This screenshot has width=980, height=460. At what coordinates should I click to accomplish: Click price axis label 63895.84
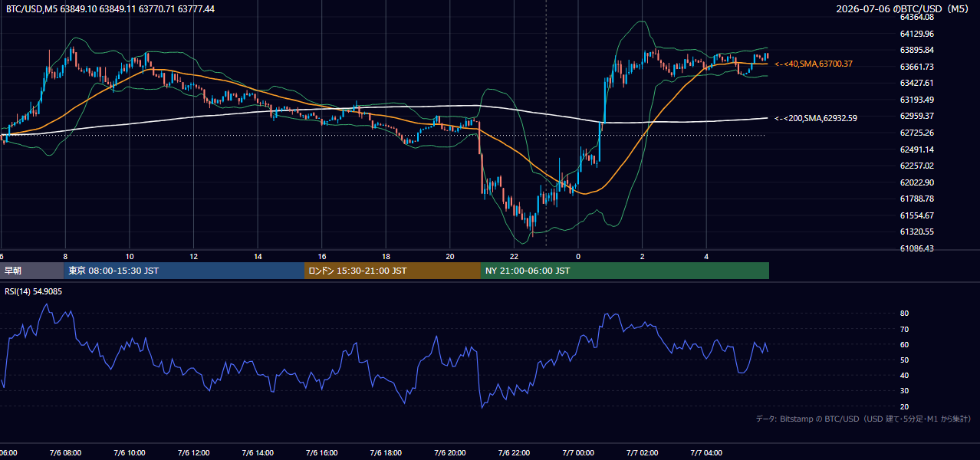click(916, 50)
